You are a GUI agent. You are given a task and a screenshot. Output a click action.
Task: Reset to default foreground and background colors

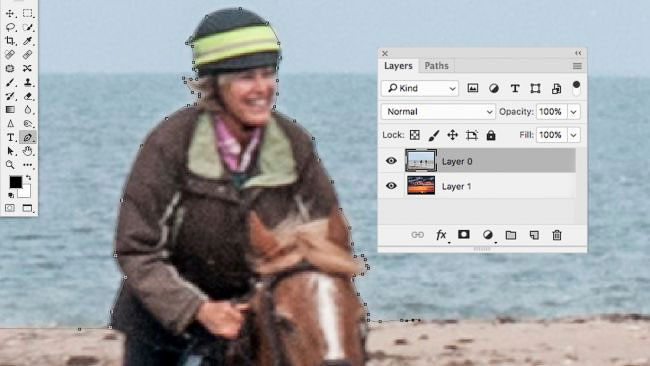[11, 195]
